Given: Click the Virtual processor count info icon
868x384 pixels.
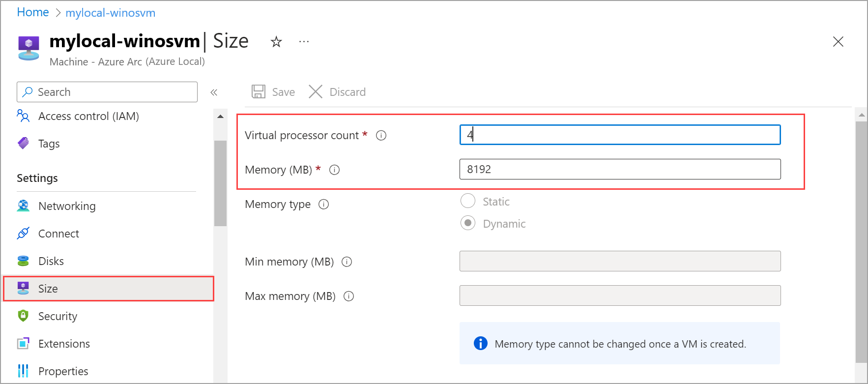Looking at the screenshot, I should [381, 135].
